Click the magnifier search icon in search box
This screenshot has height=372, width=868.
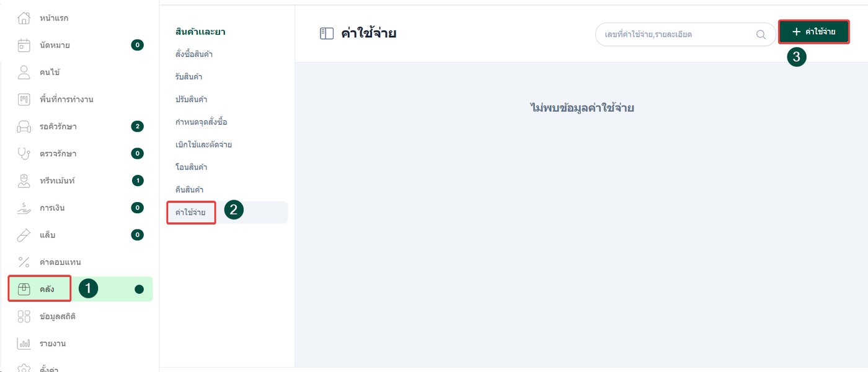(x=761, y=35)
